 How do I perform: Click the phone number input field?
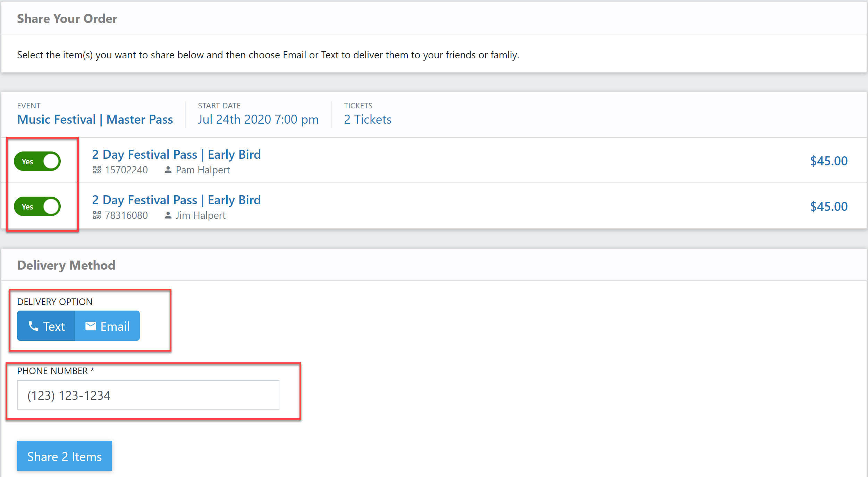[148, 395]
